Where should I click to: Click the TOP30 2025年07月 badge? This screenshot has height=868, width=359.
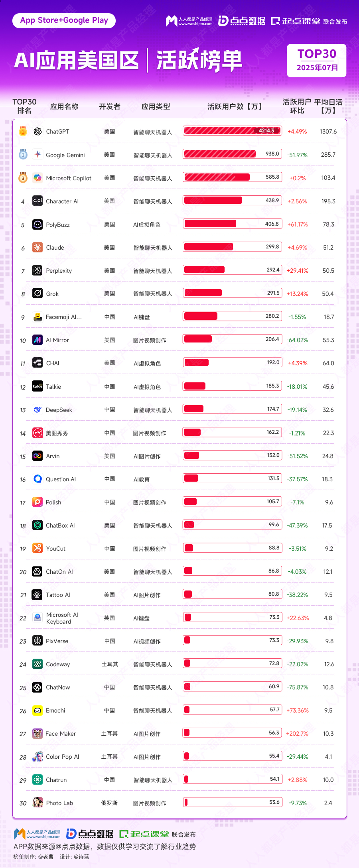[x=317, y=60]
